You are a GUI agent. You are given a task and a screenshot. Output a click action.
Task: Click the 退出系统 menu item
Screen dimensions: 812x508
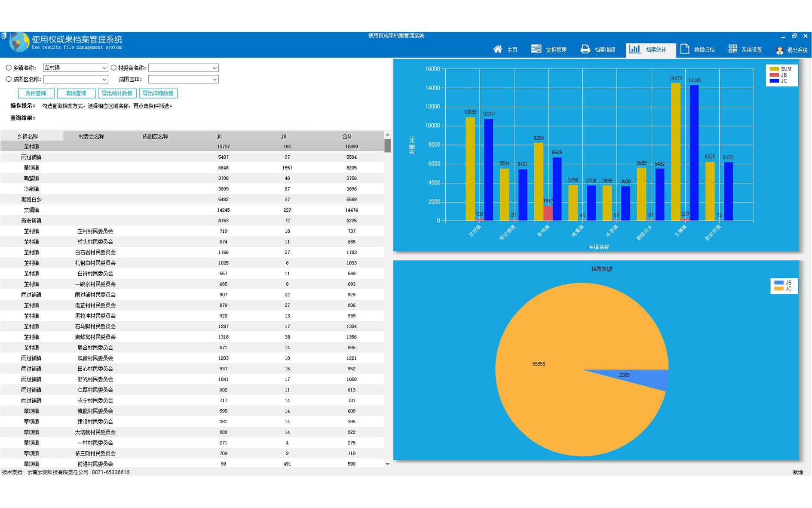click(792, 50)
